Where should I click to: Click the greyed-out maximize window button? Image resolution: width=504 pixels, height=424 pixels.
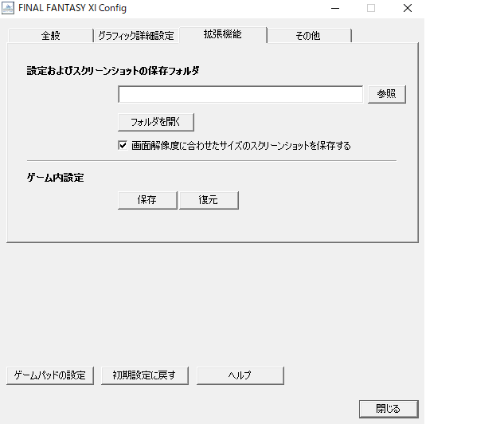[x=371, y=8]
